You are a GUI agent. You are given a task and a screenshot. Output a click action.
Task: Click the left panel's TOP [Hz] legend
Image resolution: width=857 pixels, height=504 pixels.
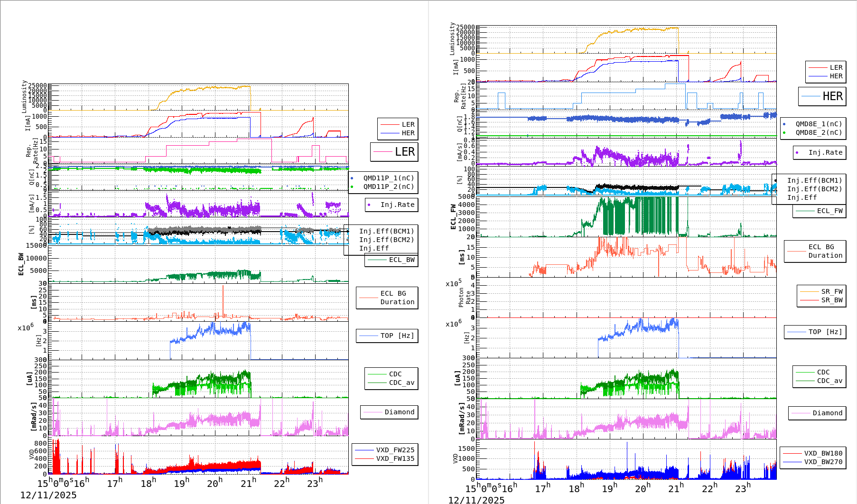(x=387, y=336)
